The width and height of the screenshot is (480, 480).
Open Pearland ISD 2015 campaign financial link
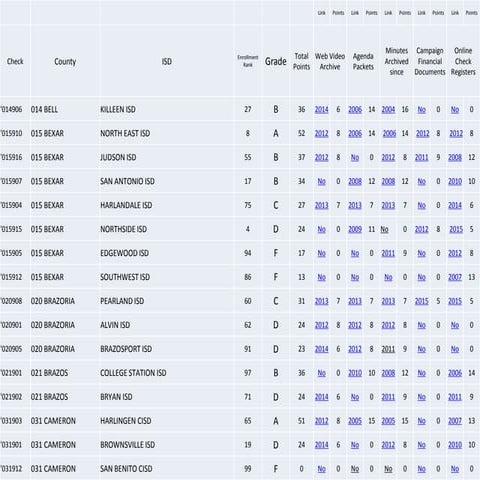point(421,301)
